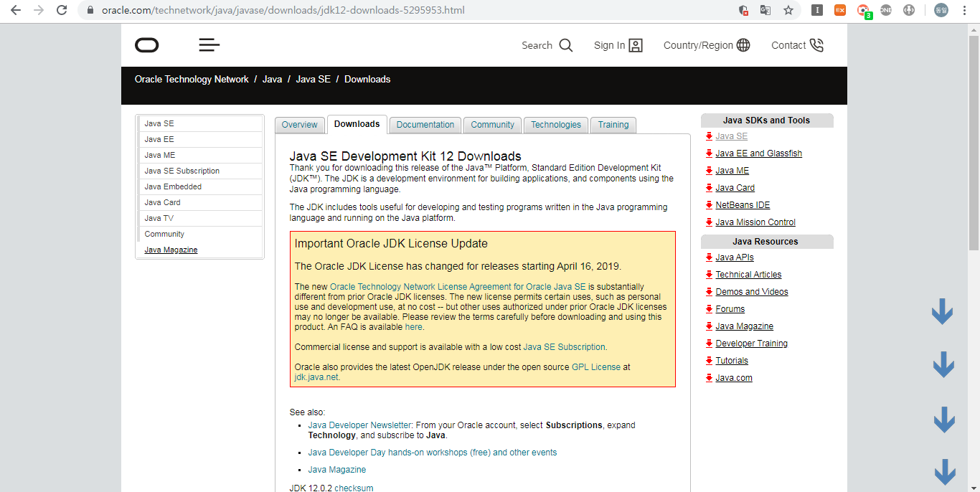Open the Google Translate page icon
980x492 pixels.
765,10
